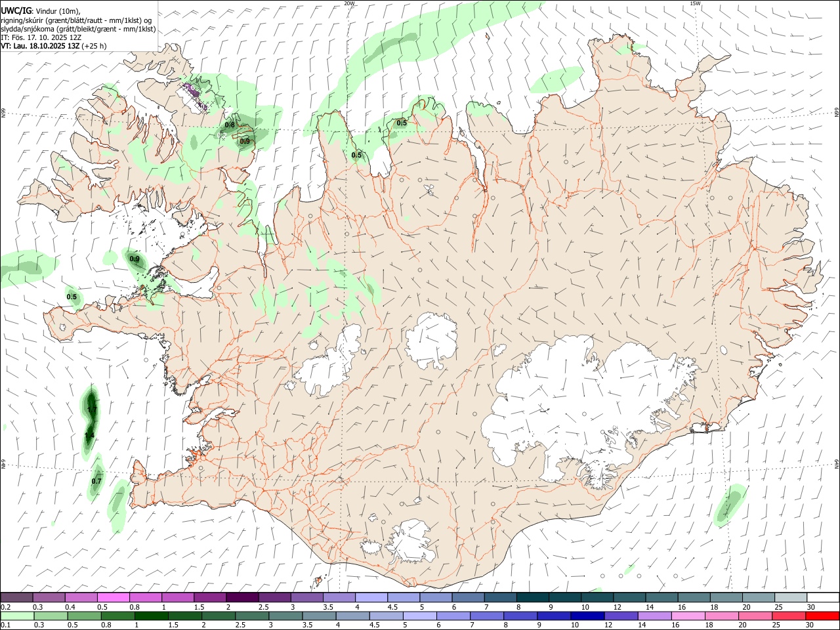Image resolution: width=840 pixels, height=630 pixels.
Task: Pick the lower-row blue swatch between 8 and 9
Action: click(520, 616)
